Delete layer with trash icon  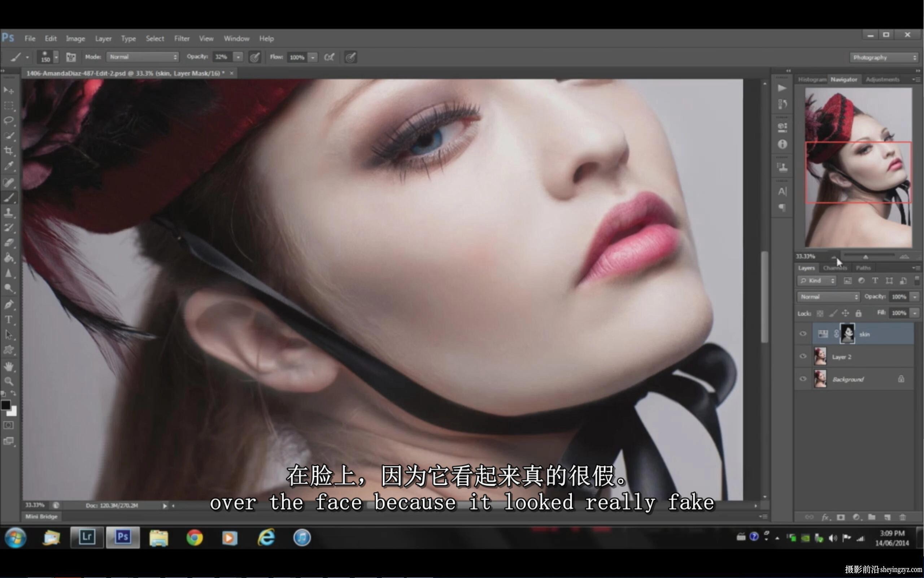click(903, 517)
